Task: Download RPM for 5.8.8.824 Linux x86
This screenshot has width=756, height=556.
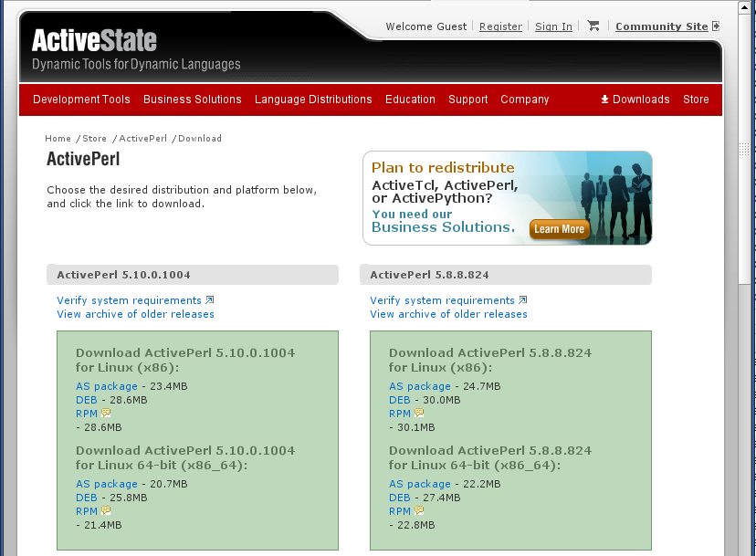Action: tap(400, 414)
